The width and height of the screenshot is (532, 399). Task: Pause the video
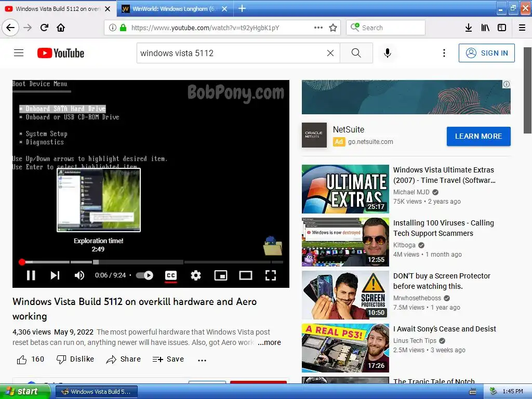(x=31, y=275)
